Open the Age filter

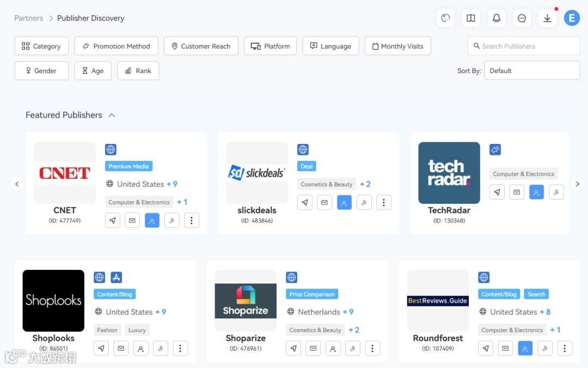(x=93, y=70)
